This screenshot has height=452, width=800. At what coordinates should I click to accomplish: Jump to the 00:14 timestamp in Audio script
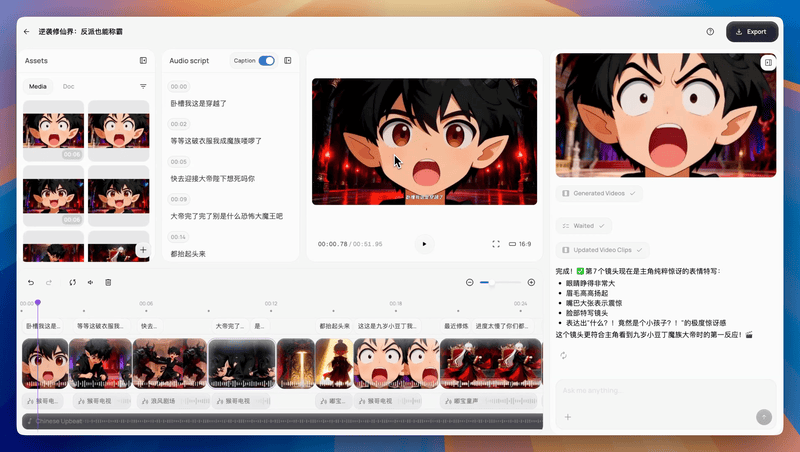tap(179, 237)
